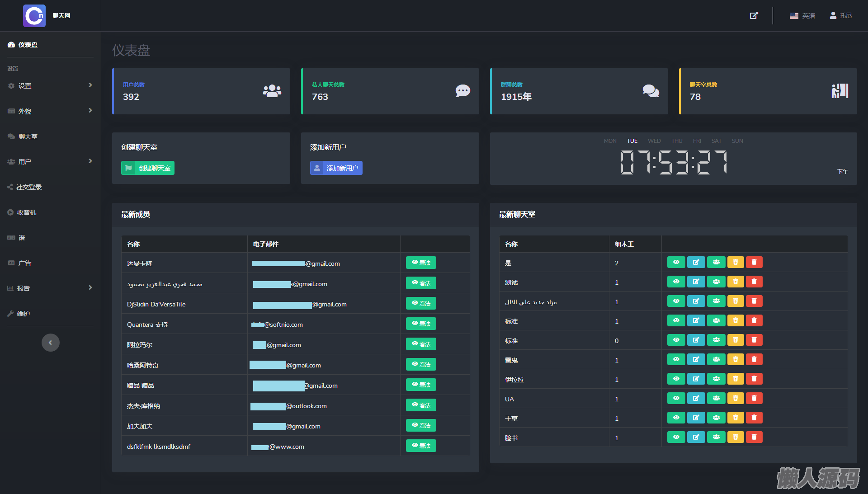Screen dimensions: 868x494
Task: View the 是 chatroom via eye icon
Action: tap(676, 262)
